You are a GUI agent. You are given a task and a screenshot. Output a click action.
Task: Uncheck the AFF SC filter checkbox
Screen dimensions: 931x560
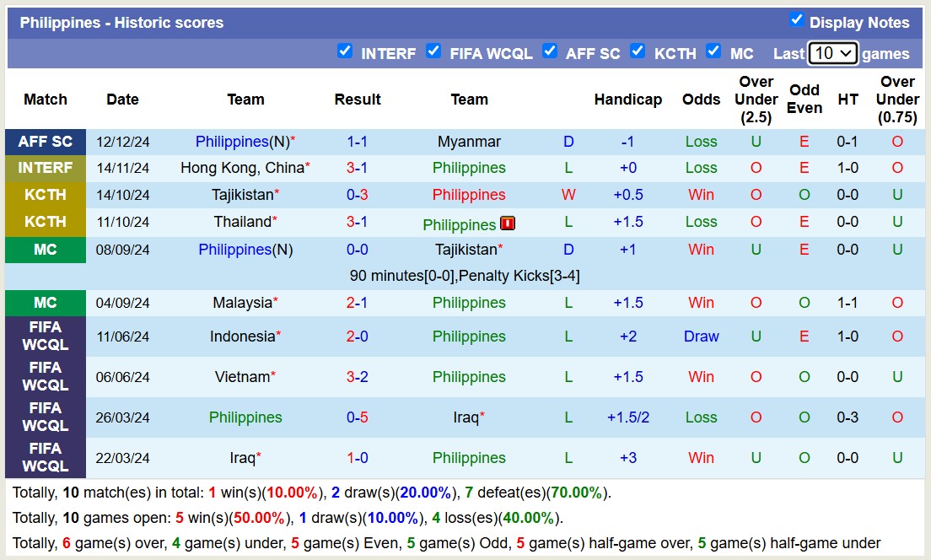pyautogui.click(x=551, y=51)
